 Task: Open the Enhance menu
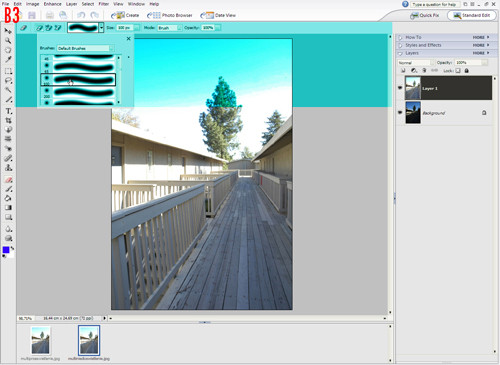tap(53, 4)
